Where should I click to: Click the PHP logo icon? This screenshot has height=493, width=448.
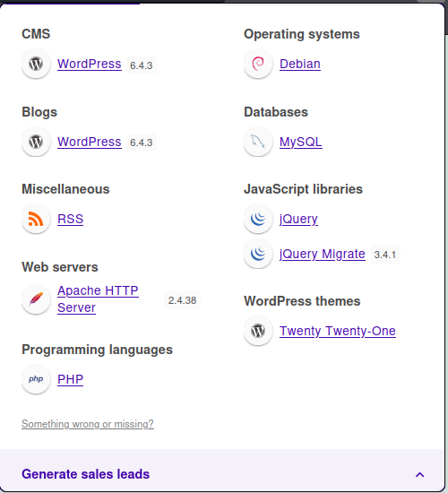click(36, 379)
